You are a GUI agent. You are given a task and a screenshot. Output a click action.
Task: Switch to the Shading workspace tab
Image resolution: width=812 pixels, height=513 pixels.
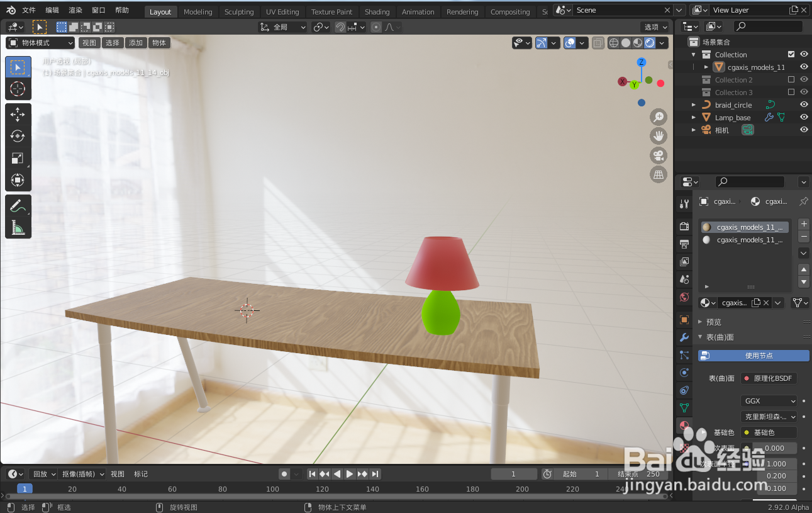click(x=377, y=11)
